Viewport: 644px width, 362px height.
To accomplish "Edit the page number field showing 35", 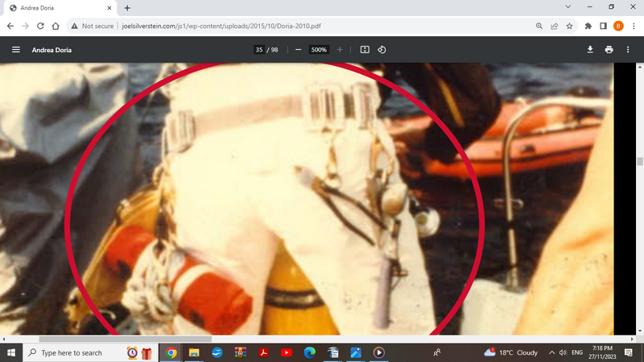I will click(259, 50).
